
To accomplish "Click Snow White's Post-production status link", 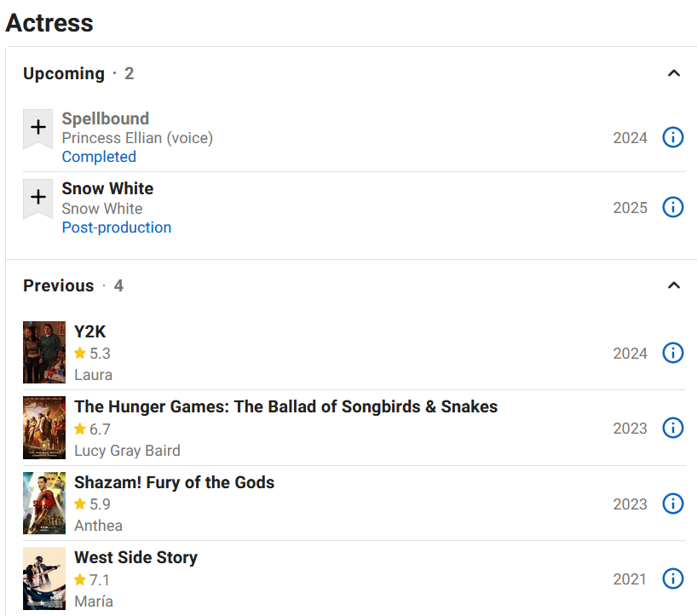I will pyautogui.click(x=116, y=227).
